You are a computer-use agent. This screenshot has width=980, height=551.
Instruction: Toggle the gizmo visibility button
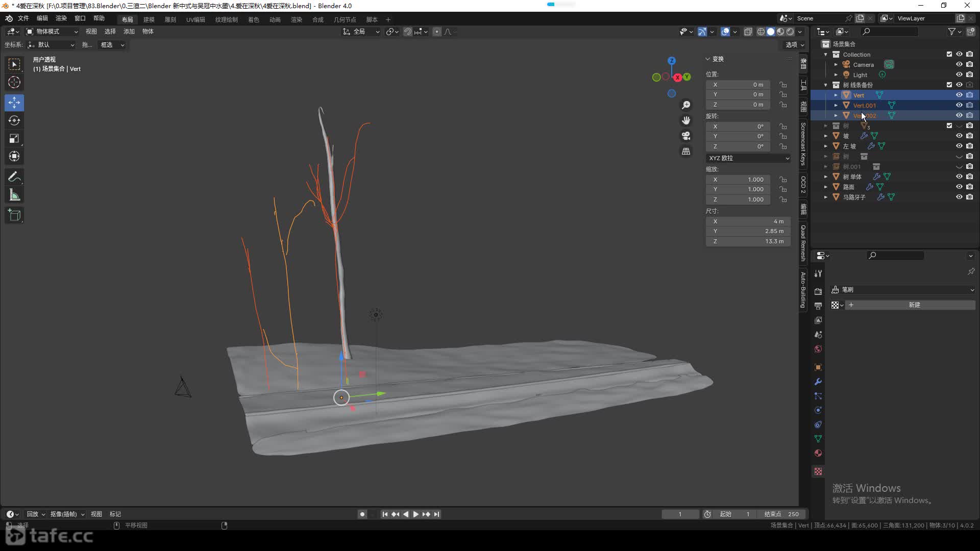coord(702,32)
